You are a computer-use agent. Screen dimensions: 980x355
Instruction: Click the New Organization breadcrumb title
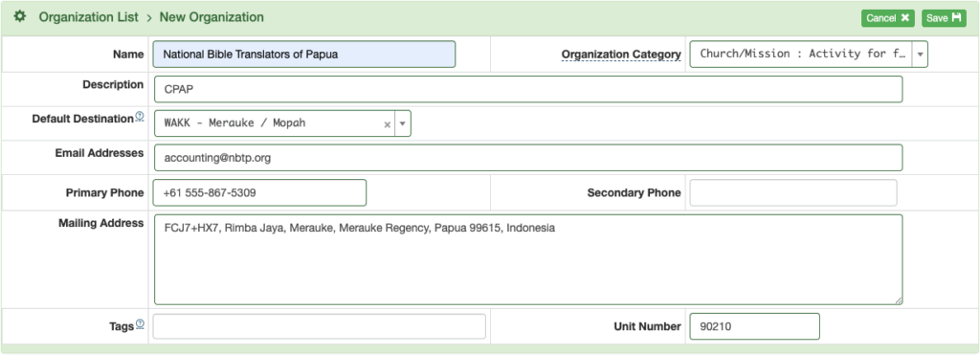[x=212, y=17]
